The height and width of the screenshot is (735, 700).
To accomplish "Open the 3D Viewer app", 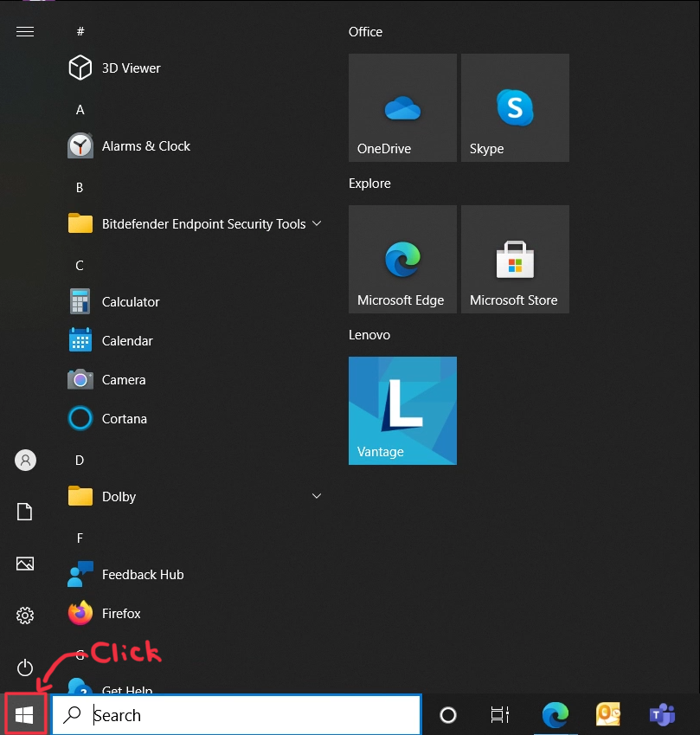I will (x=114, y=68).
